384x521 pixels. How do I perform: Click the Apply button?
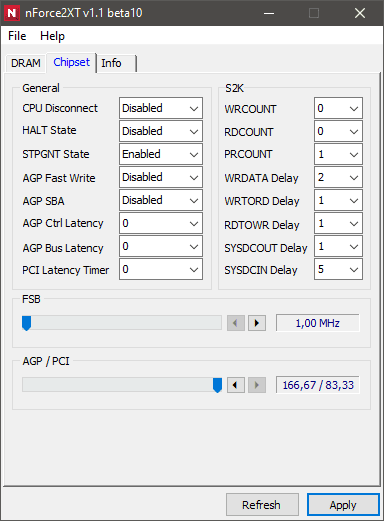tap(343, 505)
